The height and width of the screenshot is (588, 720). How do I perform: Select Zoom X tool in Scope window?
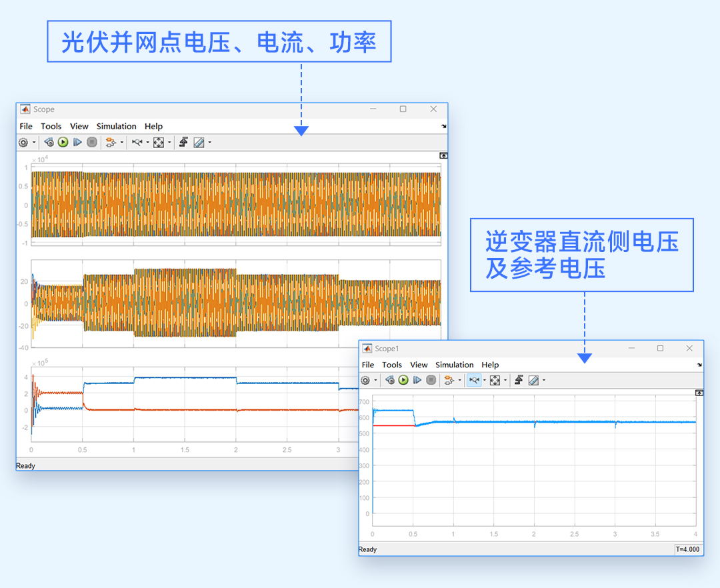pyautogui.click(x=137, y=142)
